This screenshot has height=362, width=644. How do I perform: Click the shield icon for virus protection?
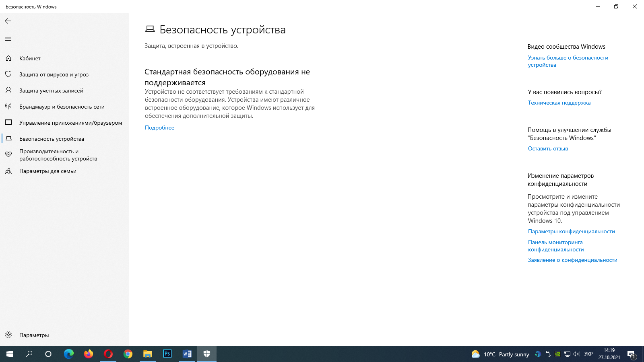coord(8,74)
